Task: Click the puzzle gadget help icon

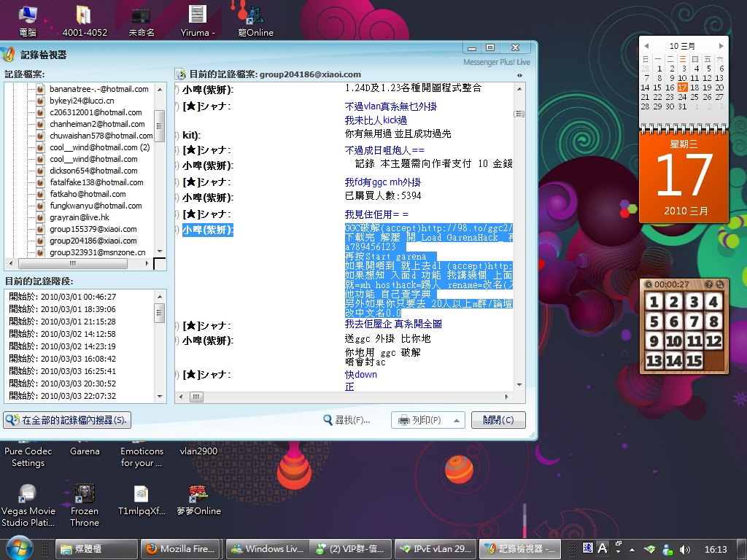Action: pos(708,284)
